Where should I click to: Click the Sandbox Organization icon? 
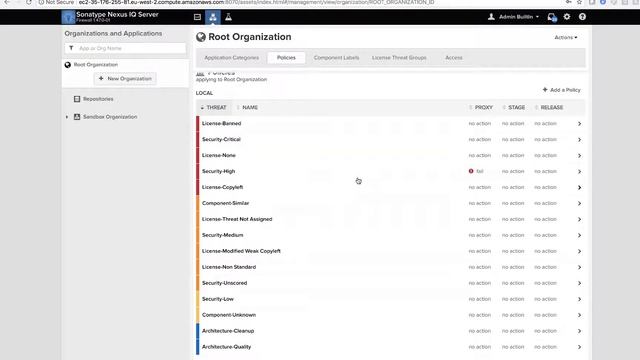click(77, 117)
